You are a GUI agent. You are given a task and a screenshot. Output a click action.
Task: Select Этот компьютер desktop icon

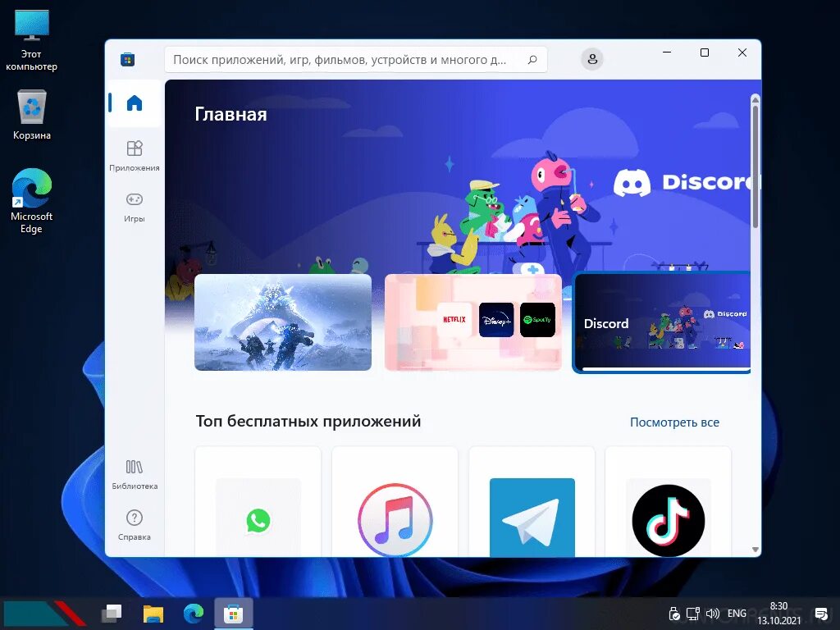click(x=32, y=41)
